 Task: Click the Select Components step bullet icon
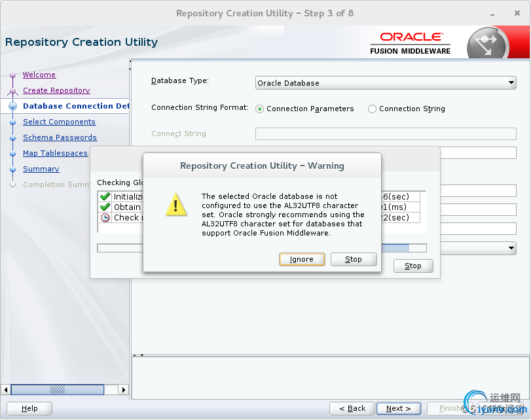pos(13,122)
